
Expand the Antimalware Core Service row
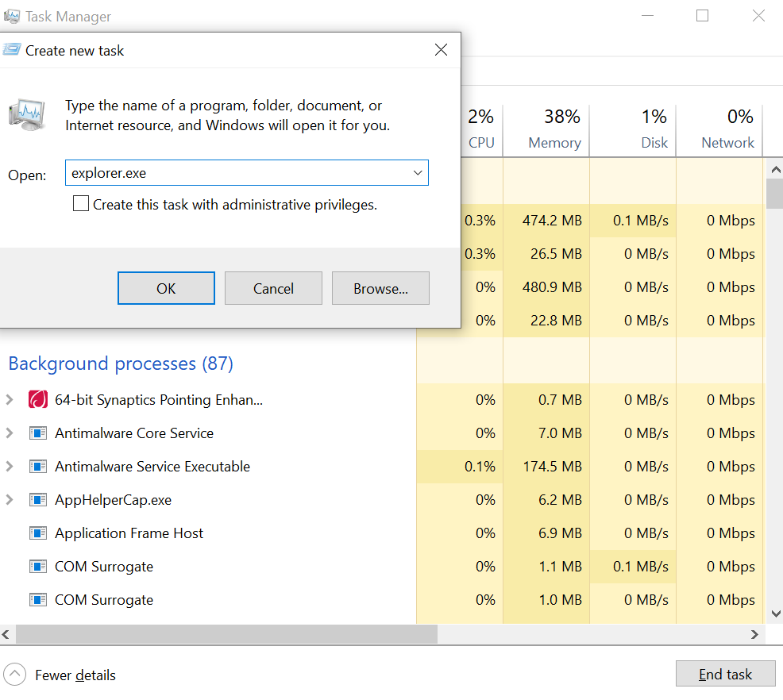pos(9,433)
